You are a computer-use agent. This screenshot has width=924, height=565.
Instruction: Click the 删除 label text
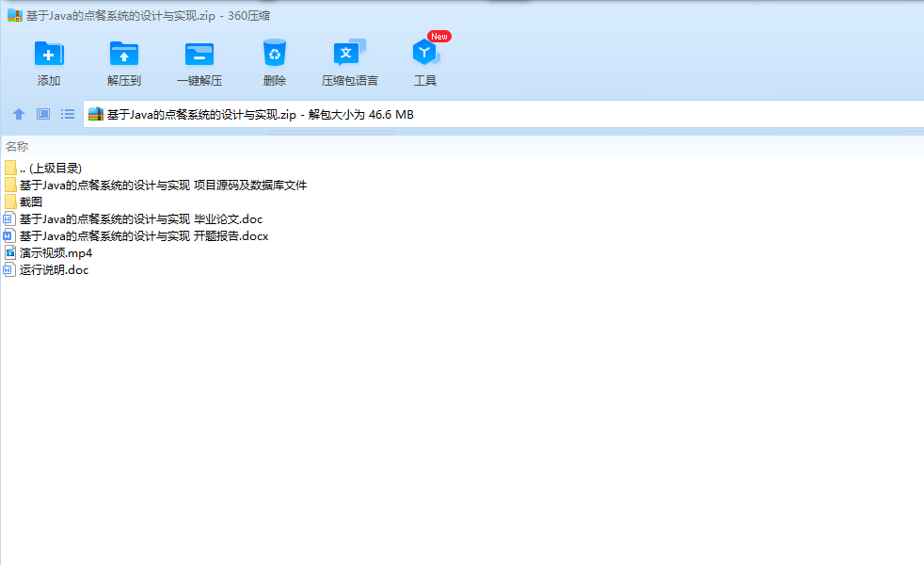coord(275,81)
